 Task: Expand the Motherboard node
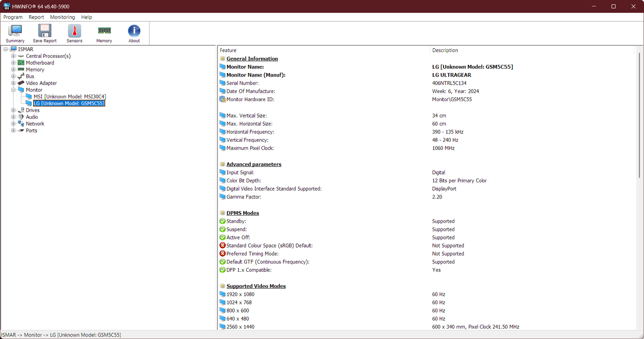click(x=13, y=63)
